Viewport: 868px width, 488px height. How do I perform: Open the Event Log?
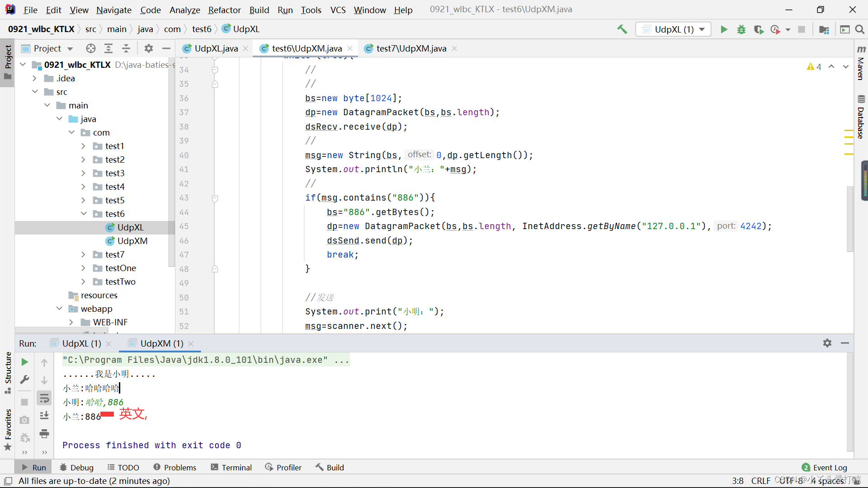pyautogui.click(x=825, y=467)
